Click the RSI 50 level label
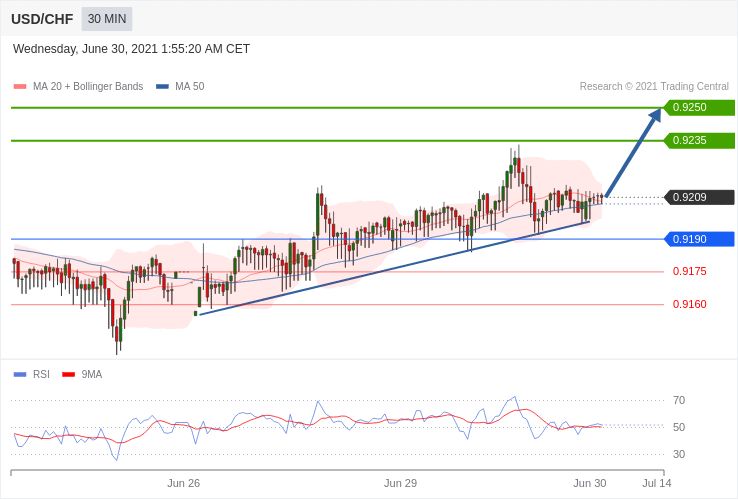This screenshot has height=500, width=738. 679,427
